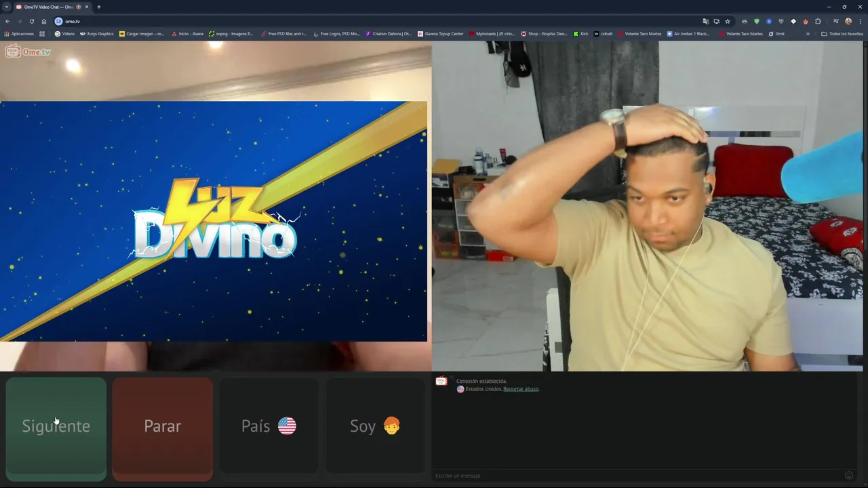Bookmark this page with star icon

coord(728,22)
